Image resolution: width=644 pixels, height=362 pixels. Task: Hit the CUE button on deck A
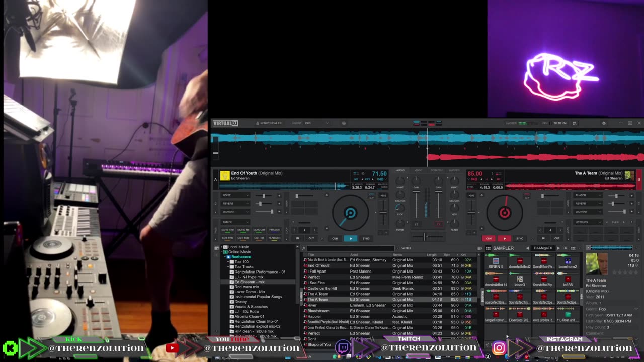[335, 238]
